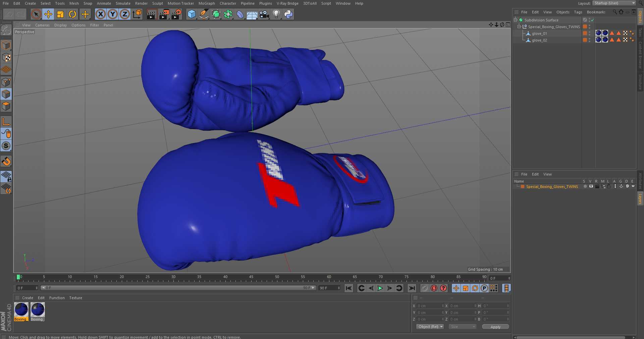
Task: Collapse the Subdivision Surface tree node
Action: click(x=516, y=20)
